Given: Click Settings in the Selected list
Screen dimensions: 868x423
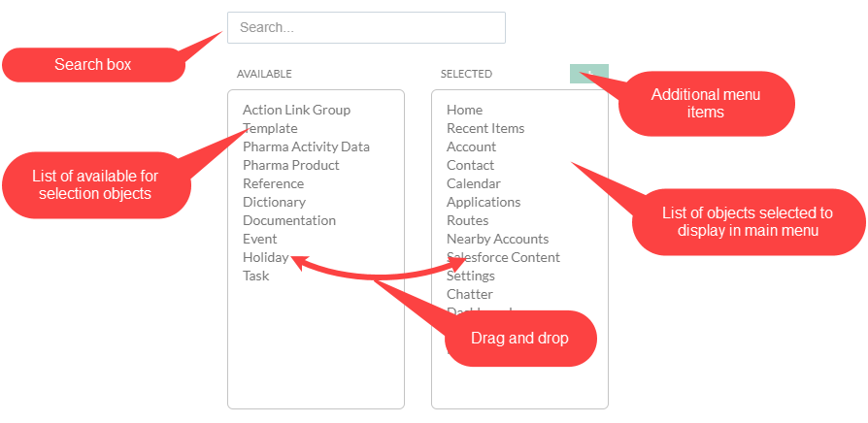Looking at the screenshot, I should click(x=470, y=276).
